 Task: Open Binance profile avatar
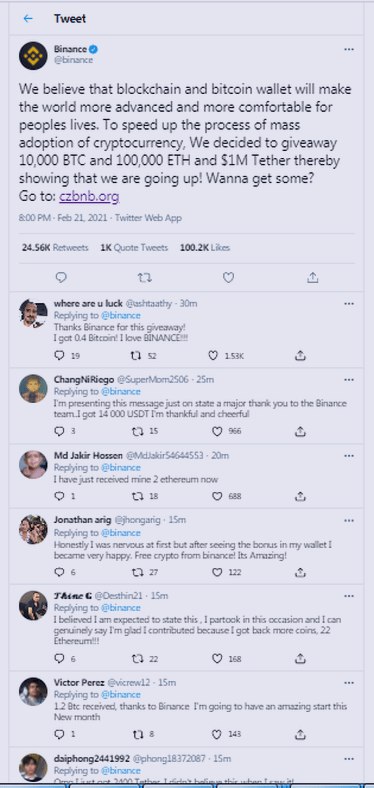[33, 55]
